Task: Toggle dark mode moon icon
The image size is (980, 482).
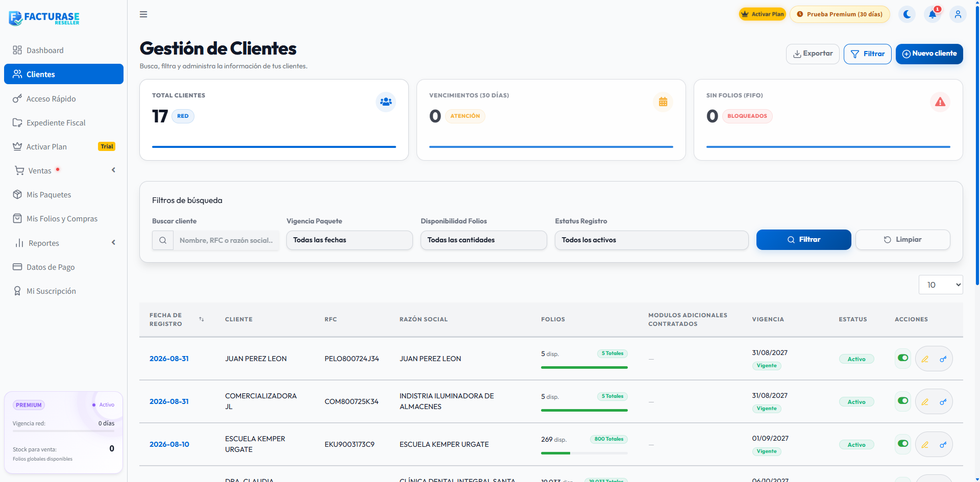Action: pos(907,14)
